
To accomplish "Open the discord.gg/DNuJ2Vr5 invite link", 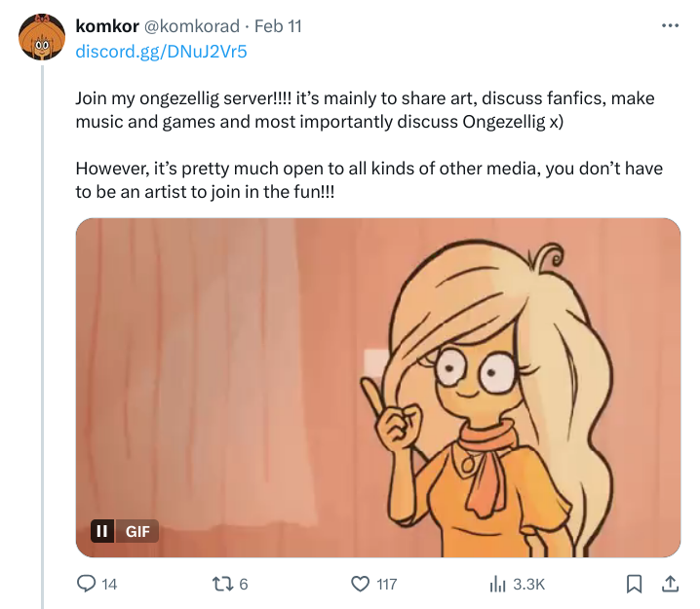I will pos(161,51).
